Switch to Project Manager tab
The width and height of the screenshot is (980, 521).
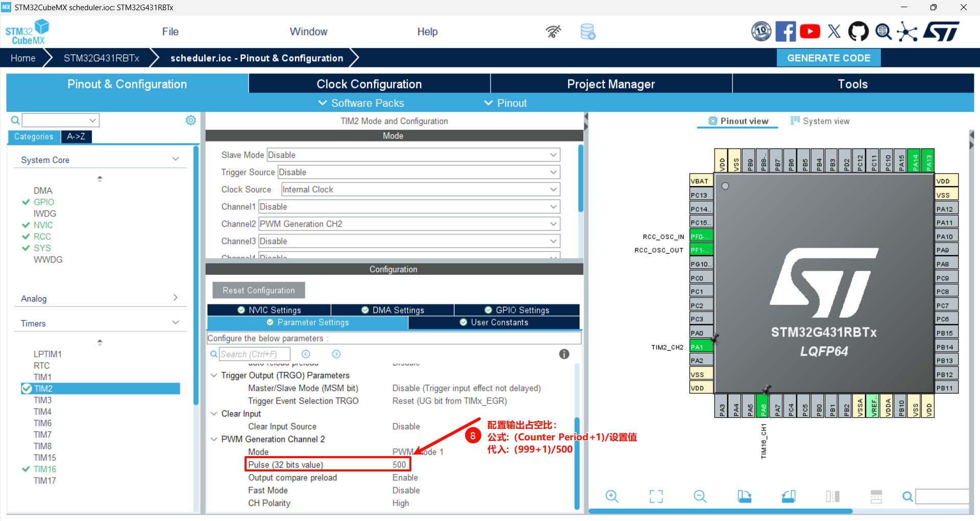pyautogui.click(x=611, y=84)
